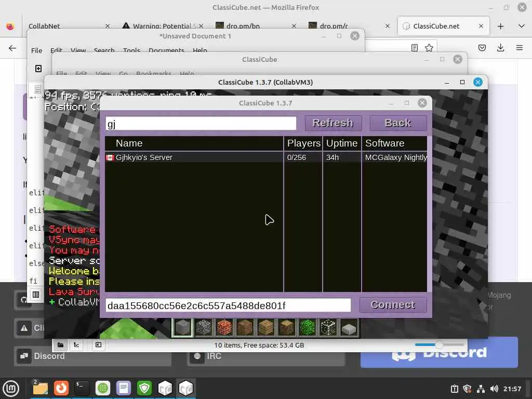This screenshot has height=399, width=532.
Task: Open the IRC link on webpage
Action: [266, 356]
